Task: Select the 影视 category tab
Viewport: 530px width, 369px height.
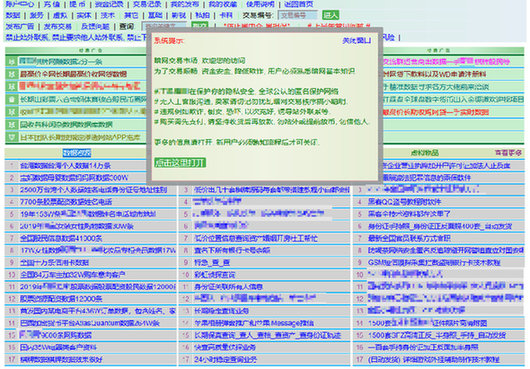Action: point(178,16)
